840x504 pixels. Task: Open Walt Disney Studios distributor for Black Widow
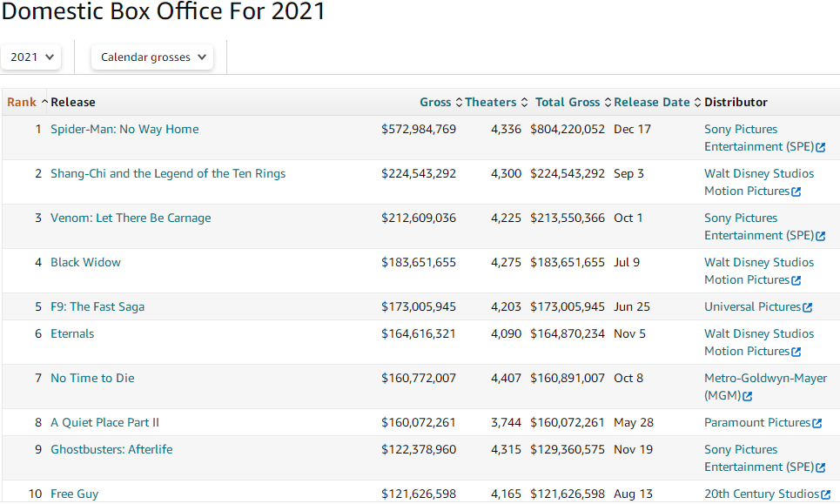[x=758, y=271]
